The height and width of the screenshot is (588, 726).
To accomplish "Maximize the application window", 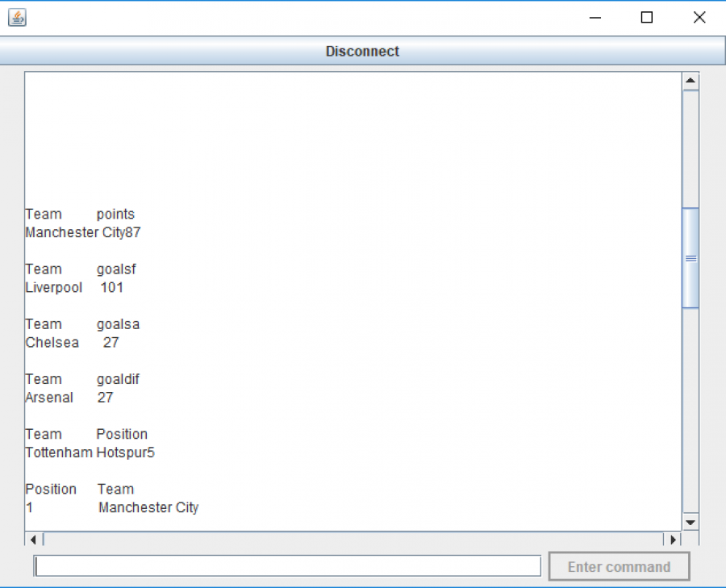I will [646, 18].
